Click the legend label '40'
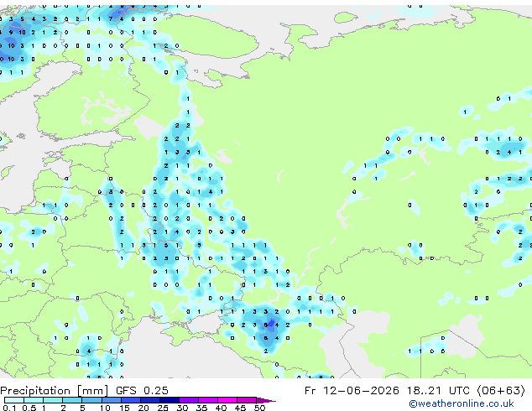This screenshot has width=532, height=411. click(x=221, y=408)
